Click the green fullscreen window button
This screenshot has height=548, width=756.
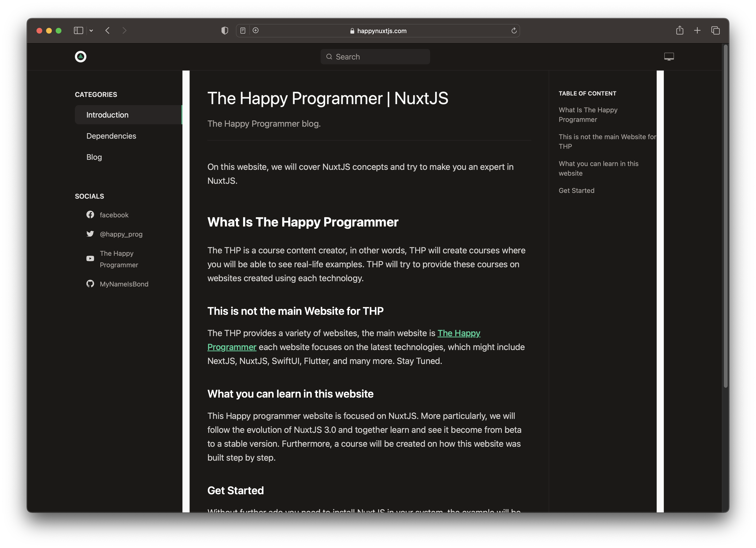(59, 31)
